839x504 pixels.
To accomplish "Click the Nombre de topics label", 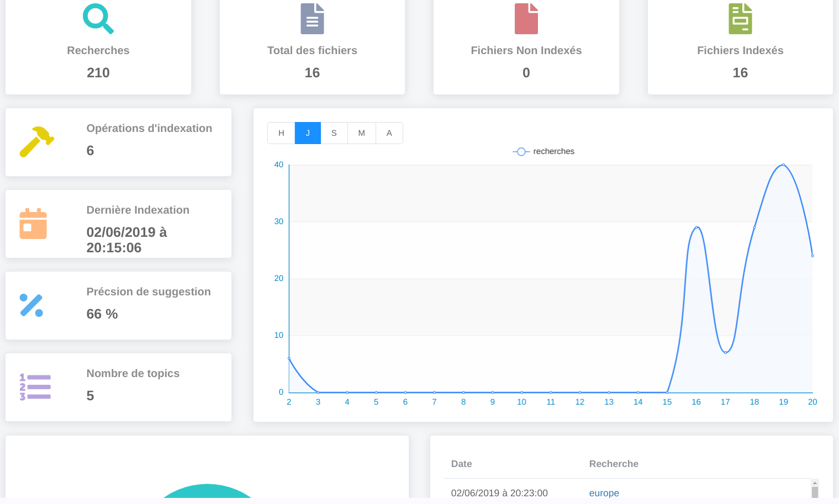I will [133, 373].
